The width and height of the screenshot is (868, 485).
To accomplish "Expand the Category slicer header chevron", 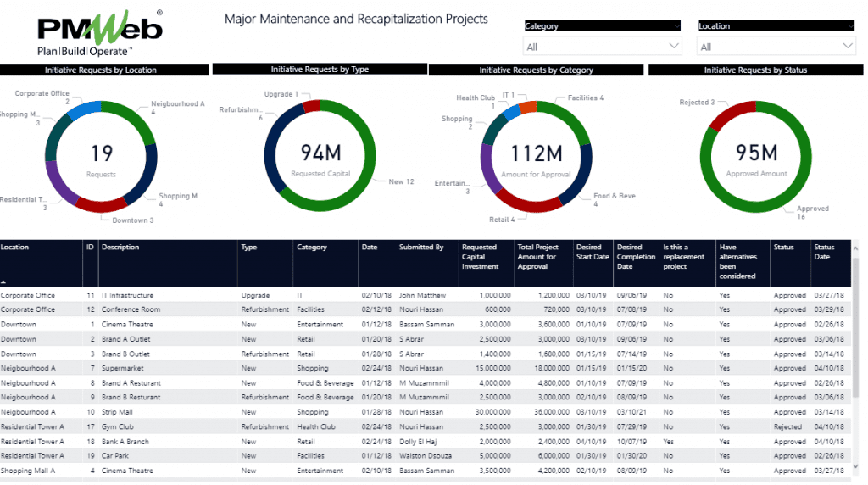I will pos(676,25).
